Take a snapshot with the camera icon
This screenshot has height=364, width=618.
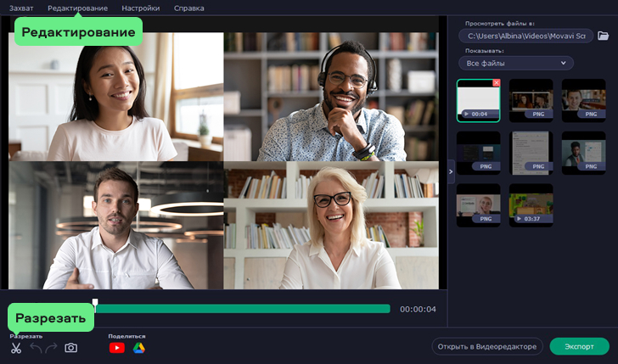[71, 348]
